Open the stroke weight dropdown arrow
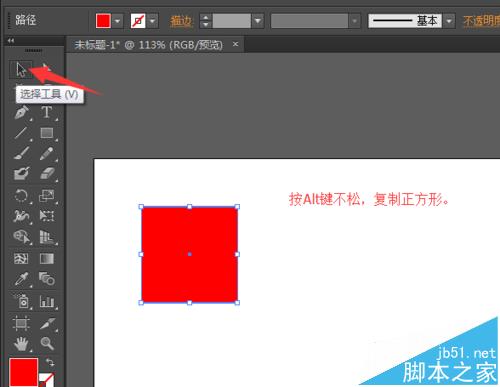The width and height of the screenshot is (500, 387). tap(258, 21)
